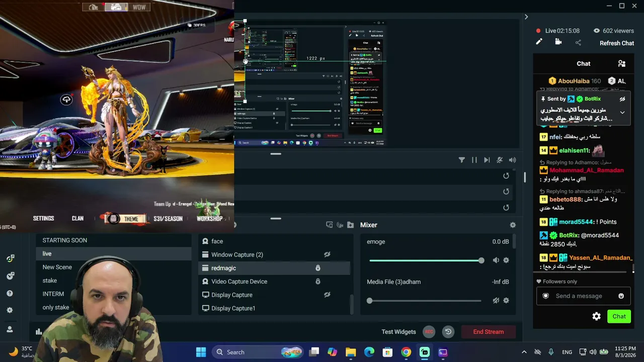644x362 pixels.
Task: Switch to the New Scene scene
Action: click(x=57, y=267)
